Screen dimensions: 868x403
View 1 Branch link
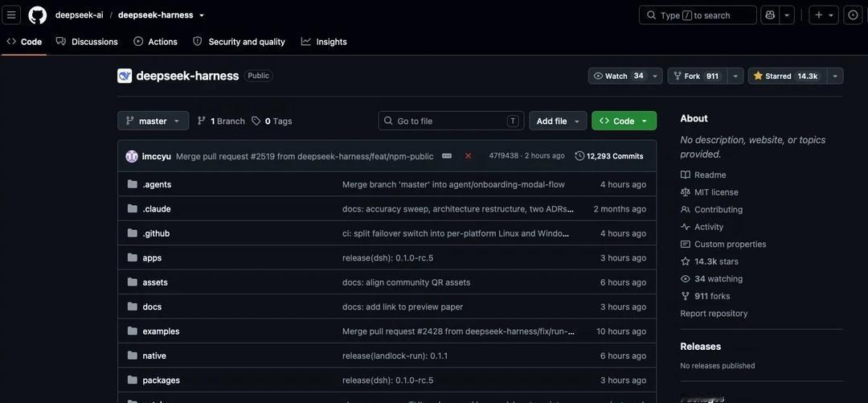[221, 121]
